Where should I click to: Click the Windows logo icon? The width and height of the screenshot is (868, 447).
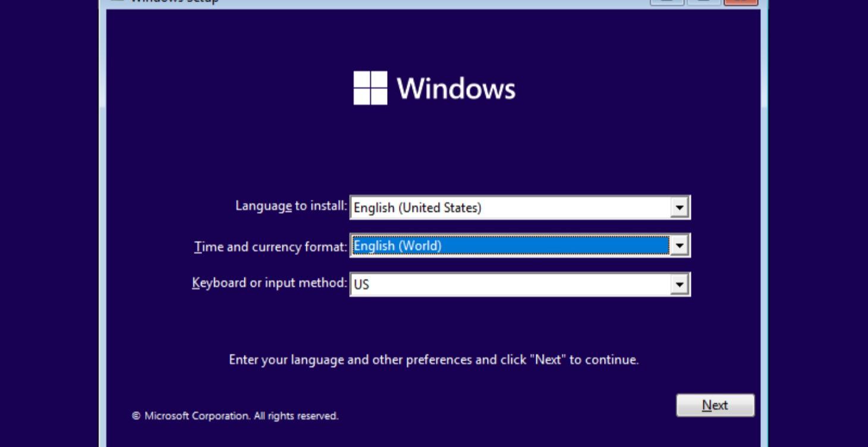coord(370,88)
